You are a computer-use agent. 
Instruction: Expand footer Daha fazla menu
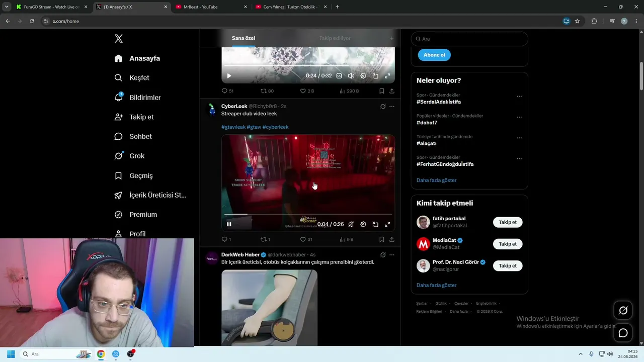[461, 311]
